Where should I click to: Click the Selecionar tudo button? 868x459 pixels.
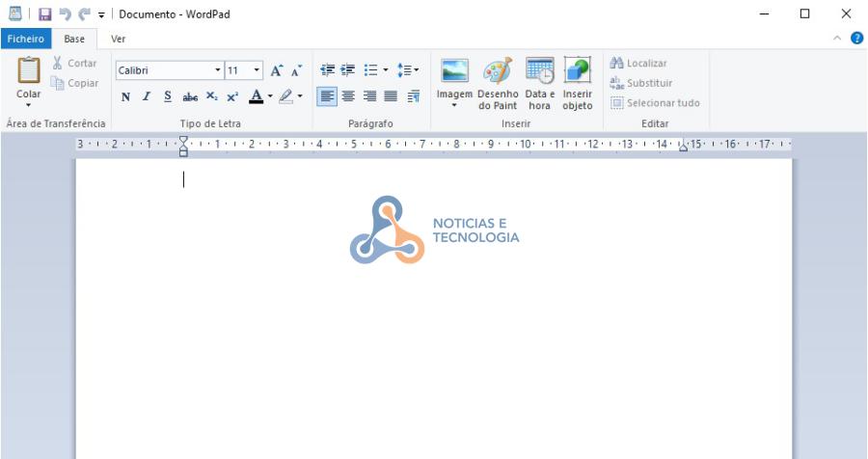point(655,103)
